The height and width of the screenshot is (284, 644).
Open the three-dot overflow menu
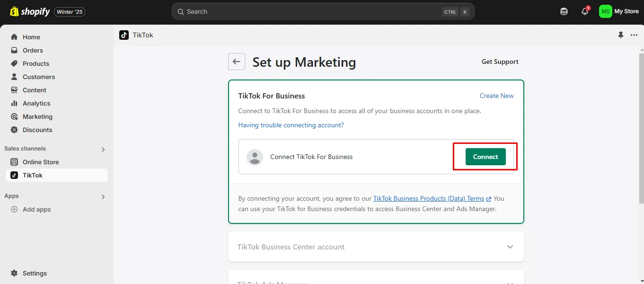pos(634,35)
